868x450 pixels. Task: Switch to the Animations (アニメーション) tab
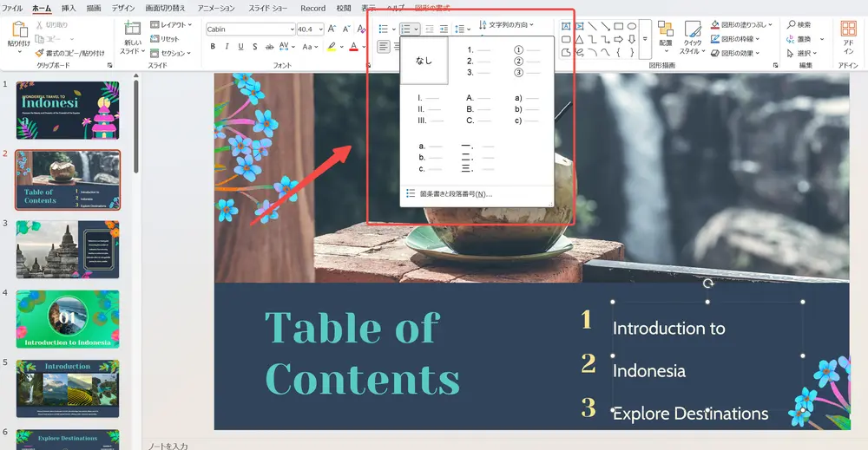tap(216, 9)
